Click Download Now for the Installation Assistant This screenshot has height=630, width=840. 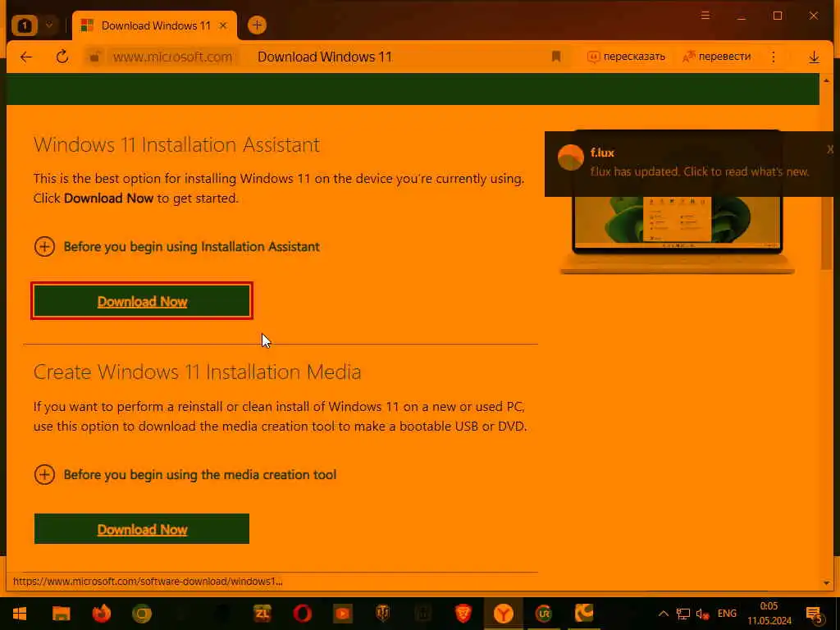tap(142, 301)
